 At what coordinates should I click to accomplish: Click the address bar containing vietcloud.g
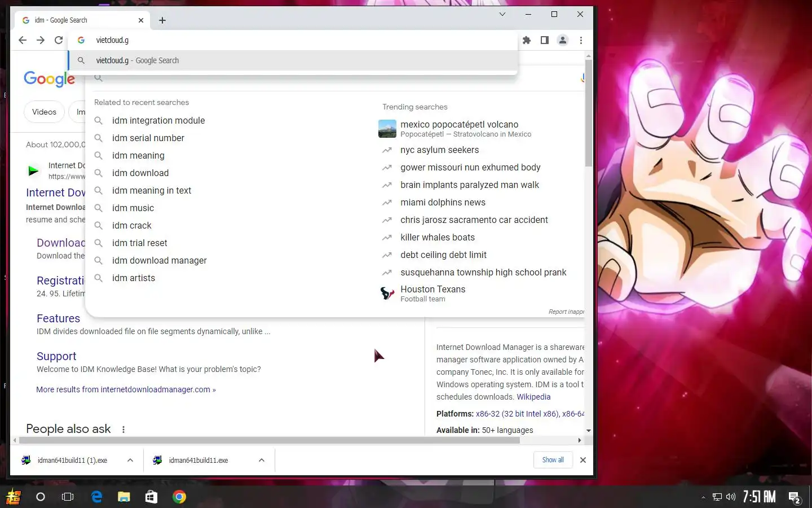293,40
